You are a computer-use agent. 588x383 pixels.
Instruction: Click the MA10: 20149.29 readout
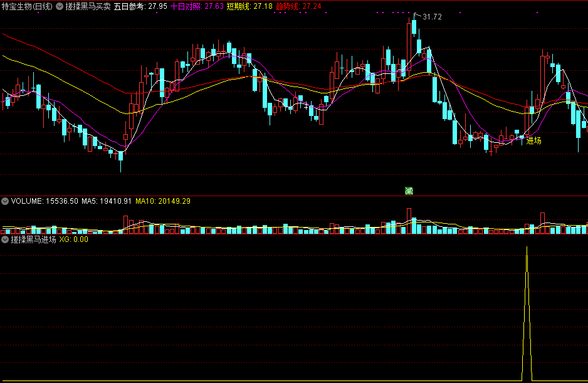pos(163,201)
